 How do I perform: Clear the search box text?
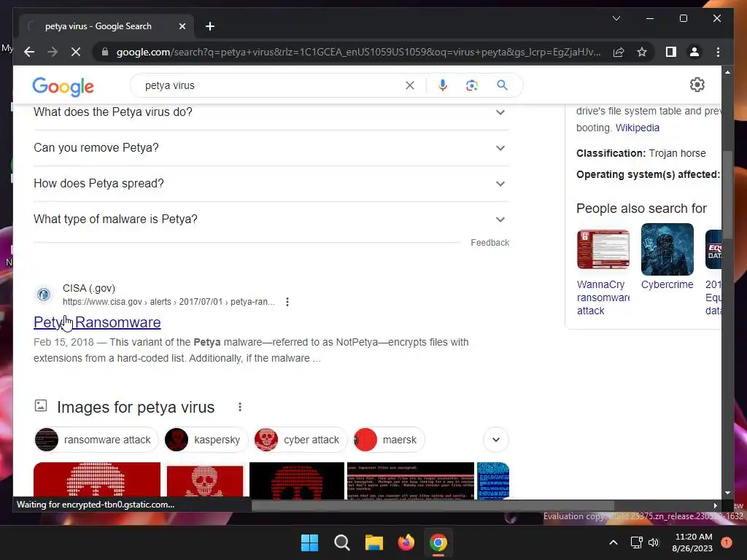[410, 86]
